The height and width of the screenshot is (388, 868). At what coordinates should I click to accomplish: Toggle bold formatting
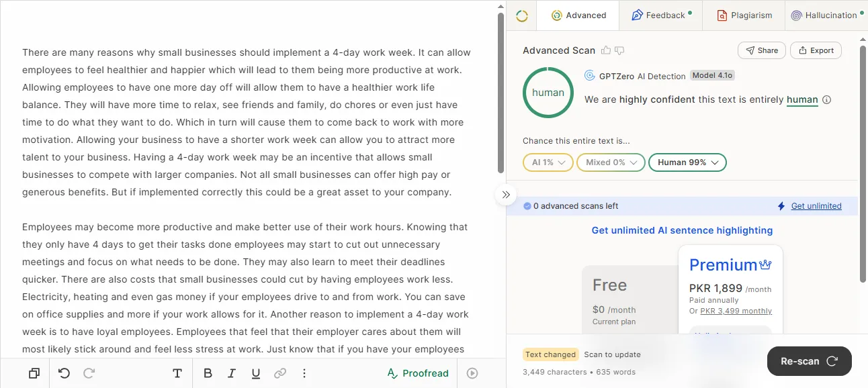208,373
